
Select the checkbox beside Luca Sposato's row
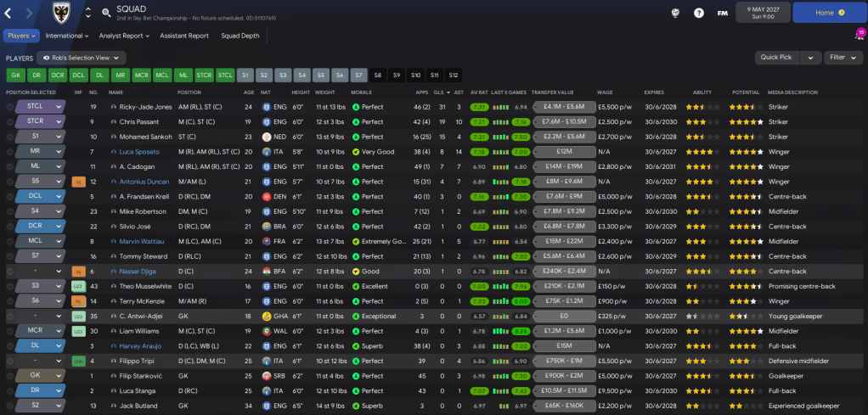[x=10, y=152]
